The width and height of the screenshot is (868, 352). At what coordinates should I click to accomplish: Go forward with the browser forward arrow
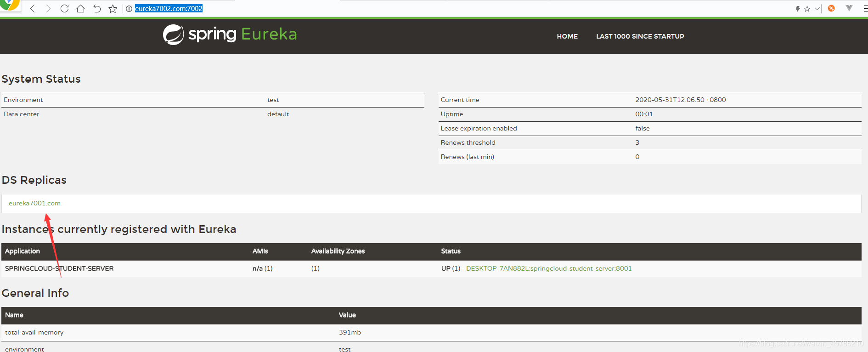pos(48,9)
